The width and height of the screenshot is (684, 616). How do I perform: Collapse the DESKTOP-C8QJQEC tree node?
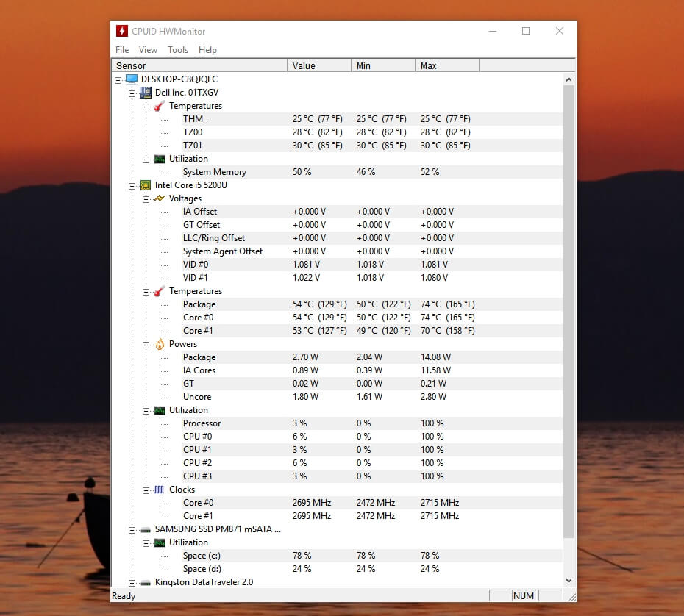click(120, 79)
